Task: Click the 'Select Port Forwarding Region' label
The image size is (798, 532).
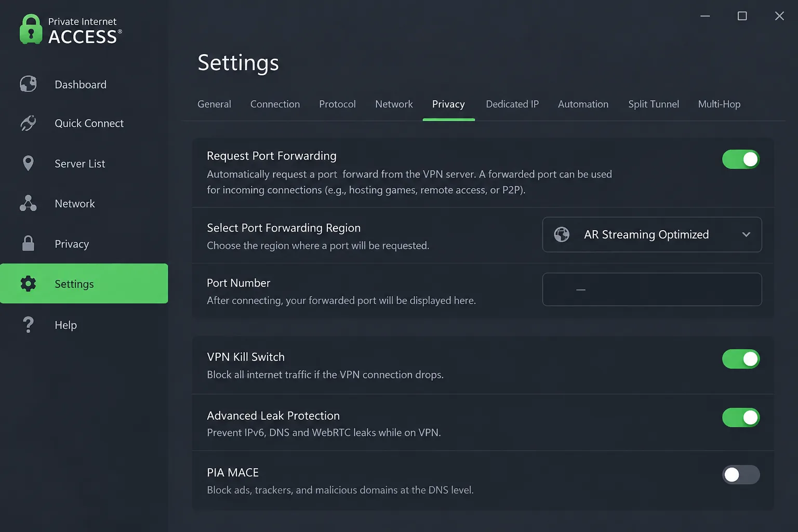Action: (x=284, y=228)
